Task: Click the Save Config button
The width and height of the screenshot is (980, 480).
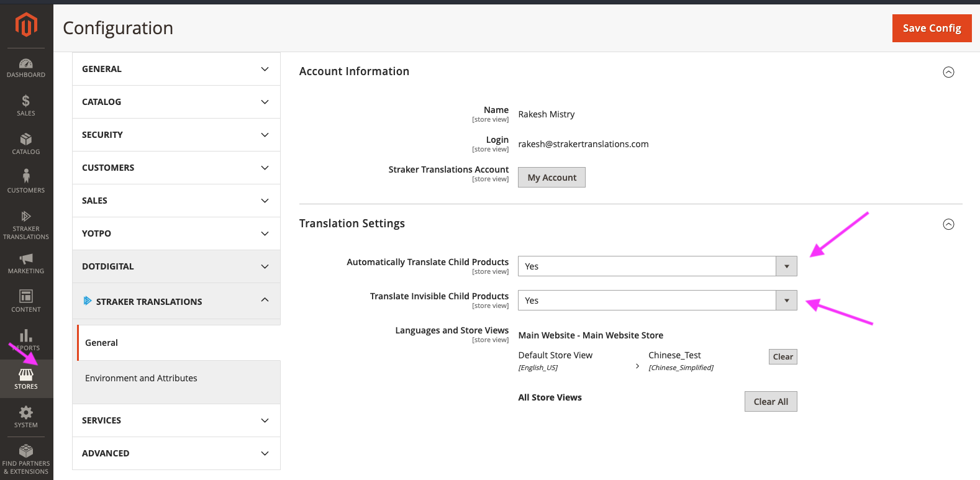Action: [x=932, y=28]
